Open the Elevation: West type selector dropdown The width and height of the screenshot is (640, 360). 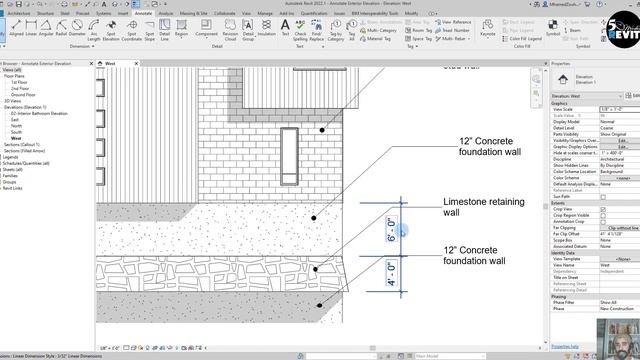pyautogui.click(x=587, y=96)
